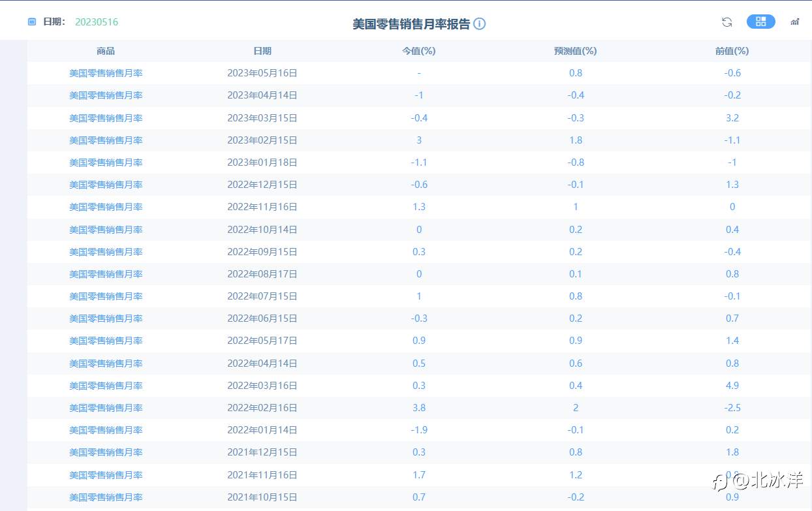Click 预测值 of -0.2 in 2021年10月15日 row
The height and width of the screenshot is (511, 812).
pyautogui.click(x=576, y=497)
